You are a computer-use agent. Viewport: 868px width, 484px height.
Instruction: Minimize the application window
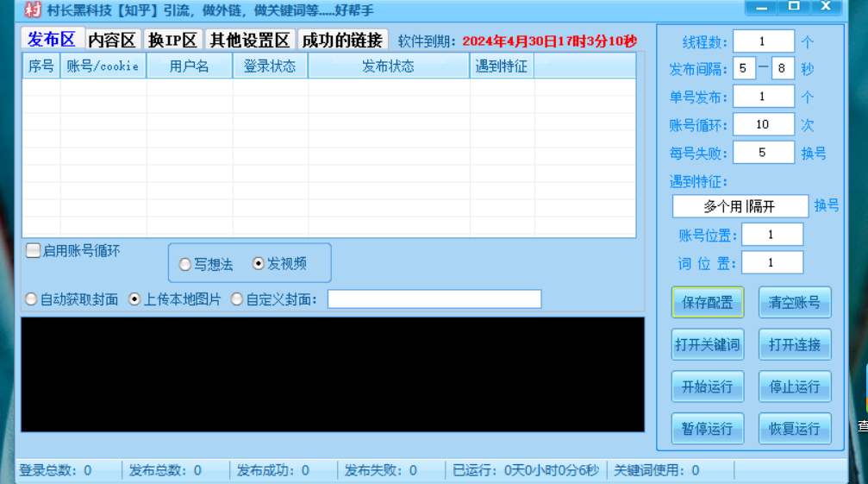(762, 7)
